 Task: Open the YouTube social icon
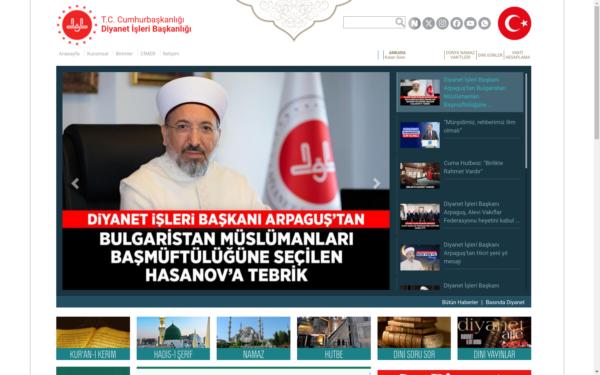(470, 23)
